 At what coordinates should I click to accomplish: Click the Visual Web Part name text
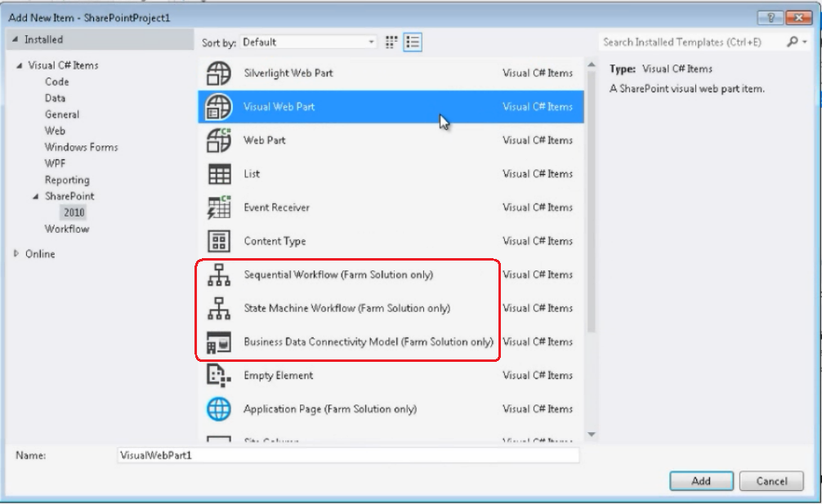point(279,106)
